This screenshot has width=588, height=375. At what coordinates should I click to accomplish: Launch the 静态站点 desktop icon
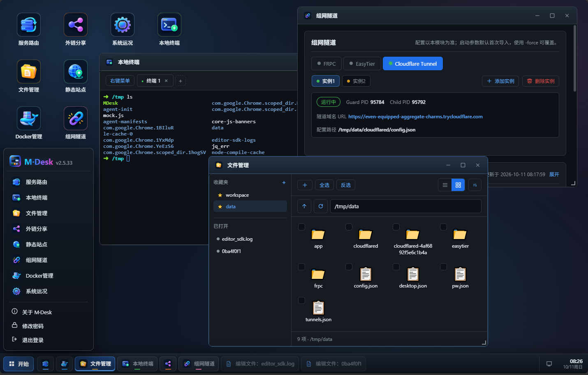pyautogui.click(x=76, y=76)
